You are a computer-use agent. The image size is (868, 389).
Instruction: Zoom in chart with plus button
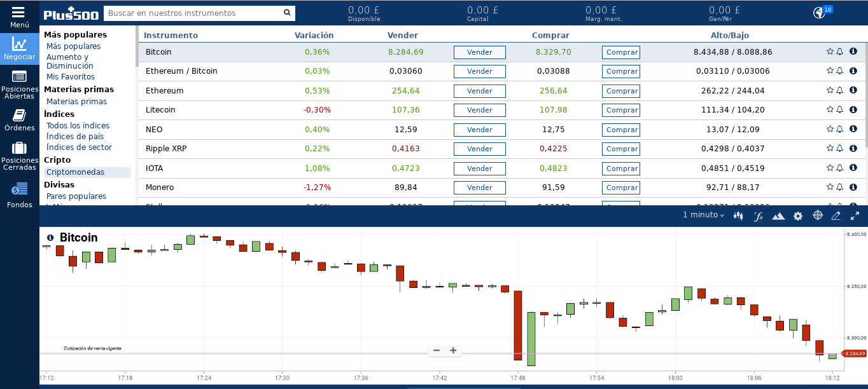click(453, 350)
